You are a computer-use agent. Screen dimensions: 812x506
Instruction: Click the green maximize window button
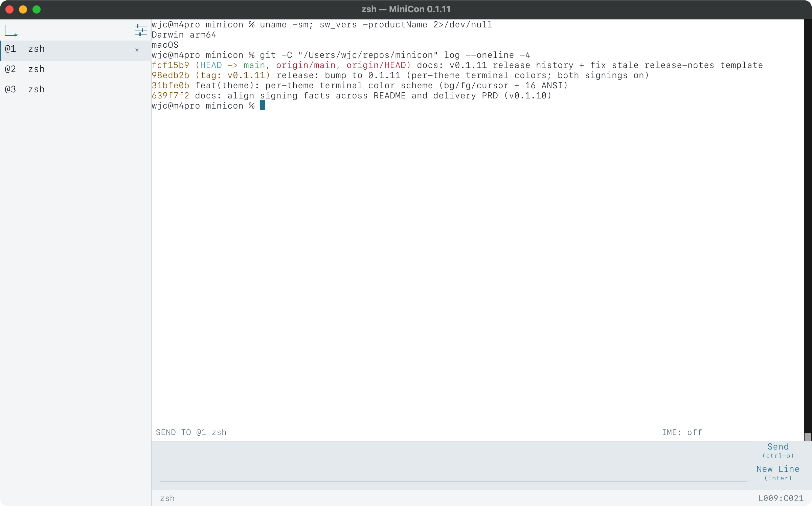pos(37,9)
